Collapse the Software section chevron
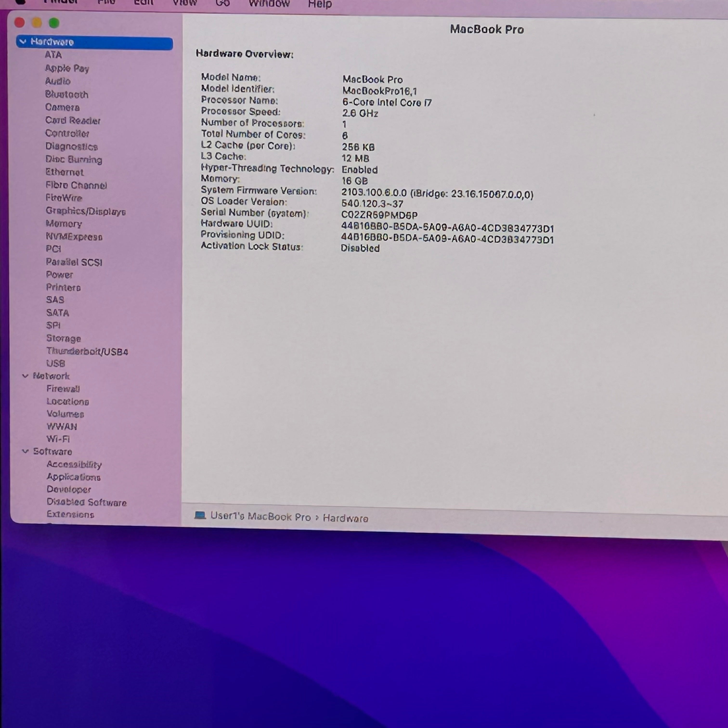This screenshot has width=728, height=728. point(25,451)
